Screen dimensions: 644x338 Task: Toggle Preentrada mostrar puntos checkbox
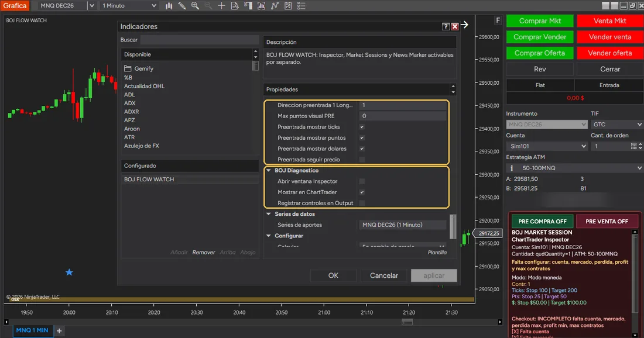click(362, 138)
